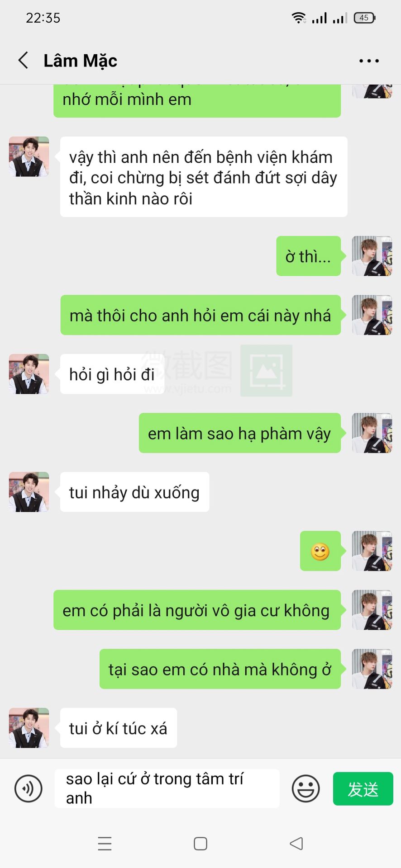Tap the Android back triangle button
The image size is (401, 868).
click(296, 844)
